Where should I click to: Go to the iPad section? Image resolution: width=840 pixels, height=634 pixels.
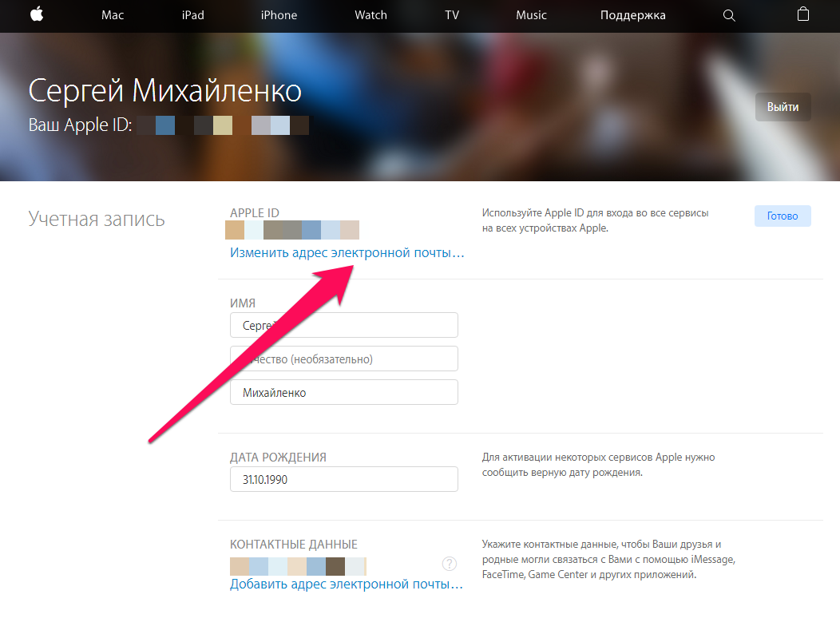coord(192,15)
